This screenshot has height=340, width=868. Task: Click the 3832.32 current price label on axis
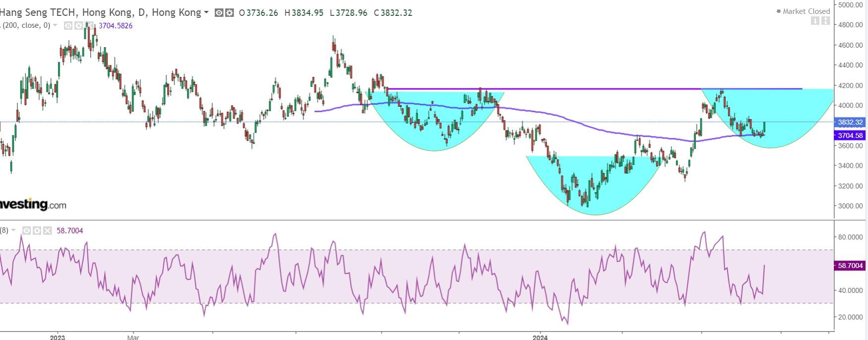[x=850, y=122]
